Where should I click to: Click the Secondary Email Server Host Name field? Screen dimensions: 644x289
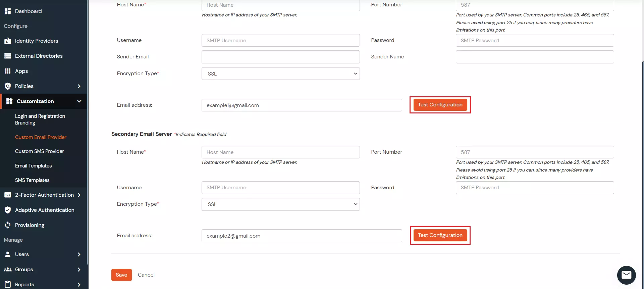coord(280,152)
